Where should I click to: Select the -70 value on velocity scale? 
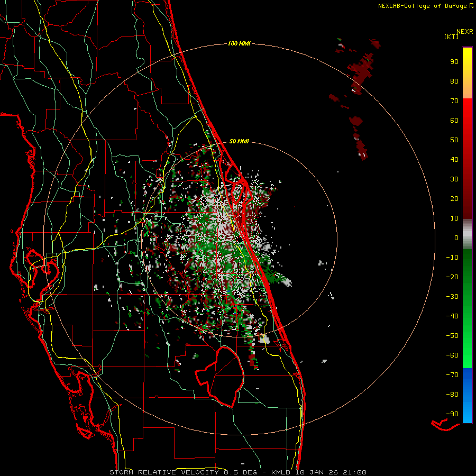tap(452, 375)
